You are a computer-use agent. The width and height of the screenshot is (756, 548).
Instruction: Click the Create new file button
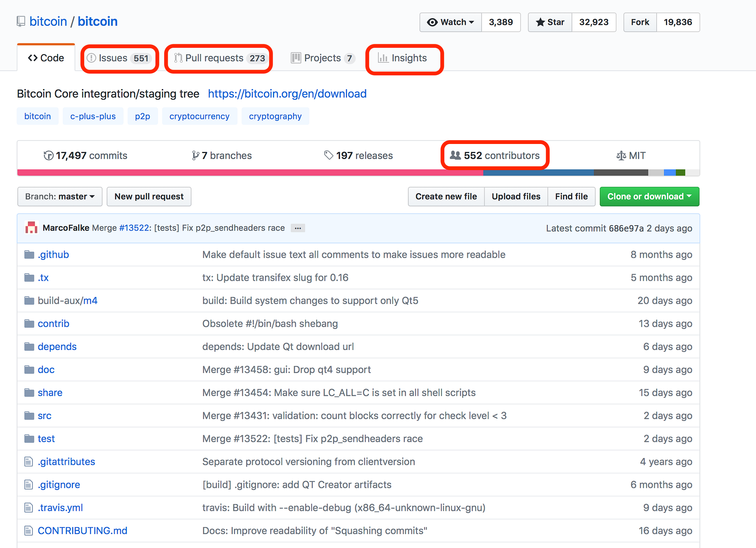coord(446,197)
